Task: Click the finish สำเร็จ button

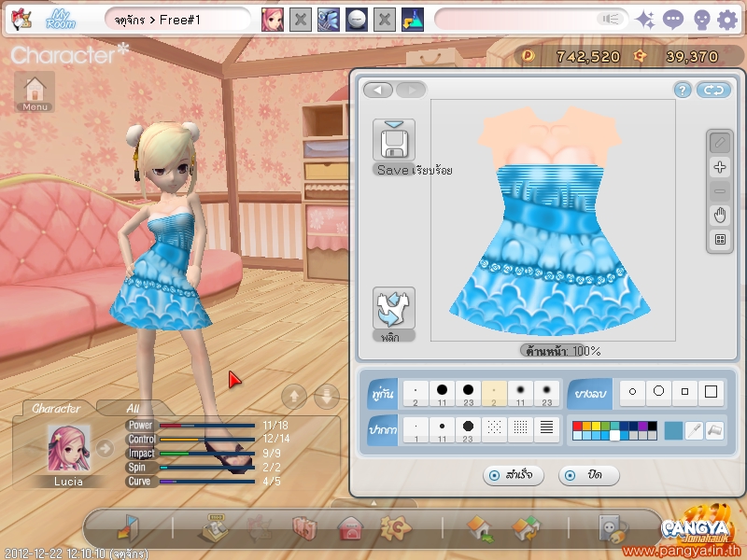Action: (x=513, y=475)
